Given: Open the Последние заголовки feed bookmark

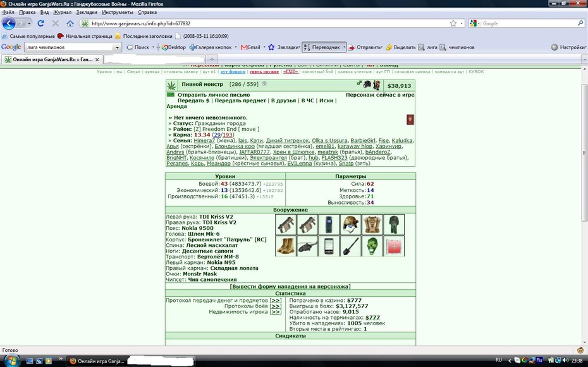Looking at the screenshot, I should (144, 37).
